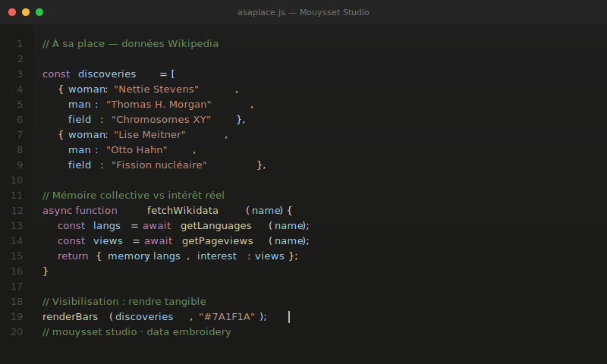Click the 'man' key on line 8

[80, 149]
